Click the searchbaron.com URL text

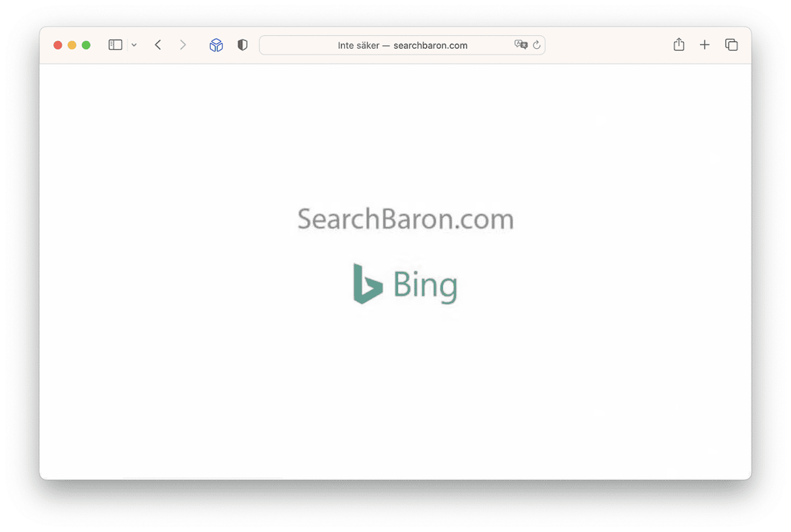(430, 46)
